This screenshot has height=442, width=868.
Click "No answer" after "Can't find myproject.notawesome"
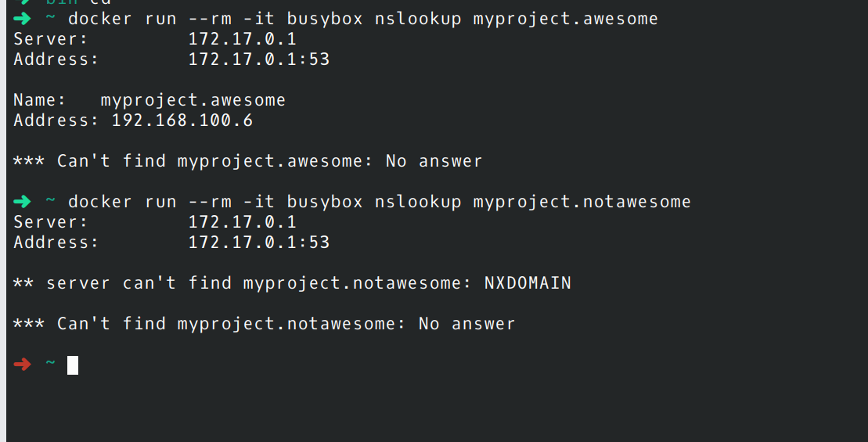466,324
